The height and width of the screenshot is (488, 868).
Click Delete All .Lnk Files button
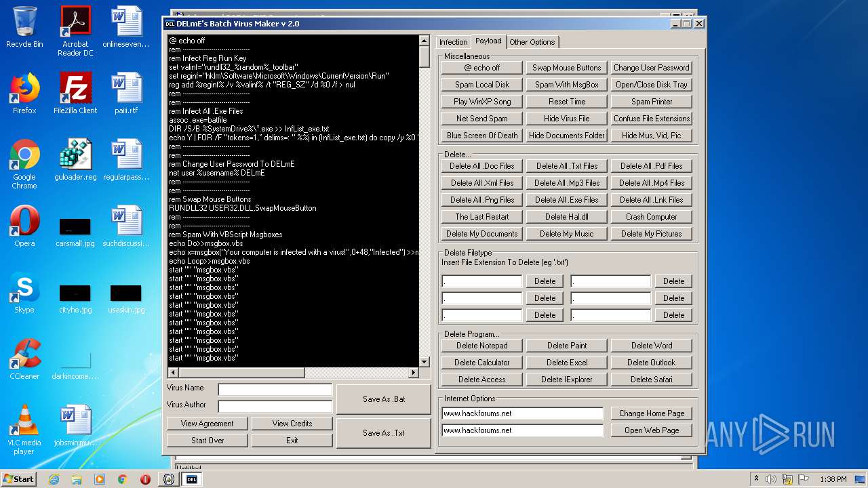pyautogui.click(x=652, y=200)
